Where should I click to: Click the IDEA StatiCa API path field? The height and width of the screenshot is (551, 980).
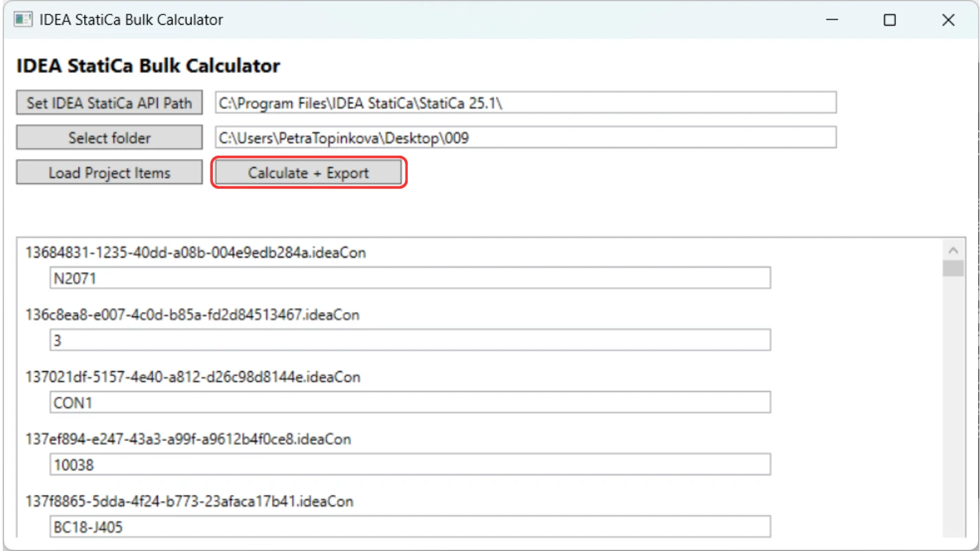[x=525, y=103]
